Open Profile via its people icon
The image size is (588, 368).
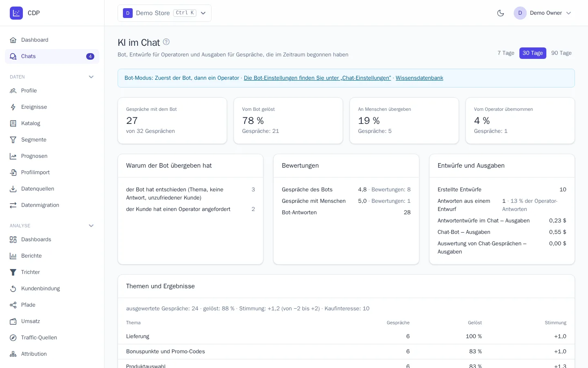13,91
